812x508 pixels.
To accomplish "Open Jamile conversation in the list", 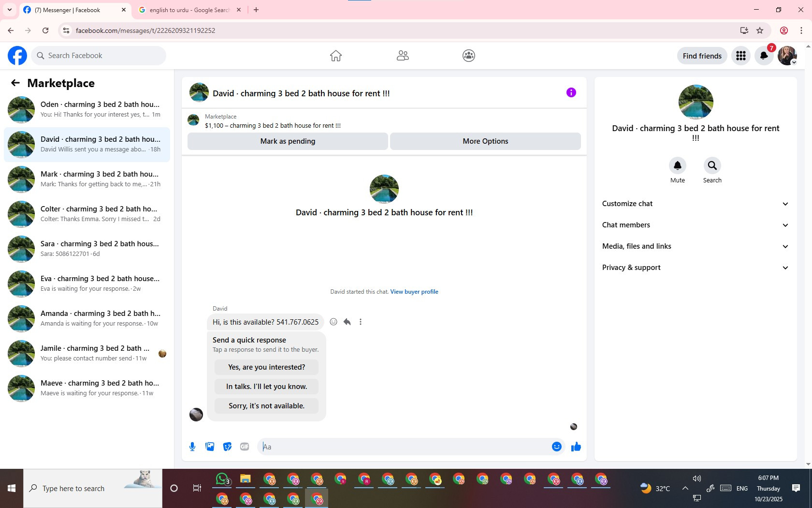I will 87,354.
